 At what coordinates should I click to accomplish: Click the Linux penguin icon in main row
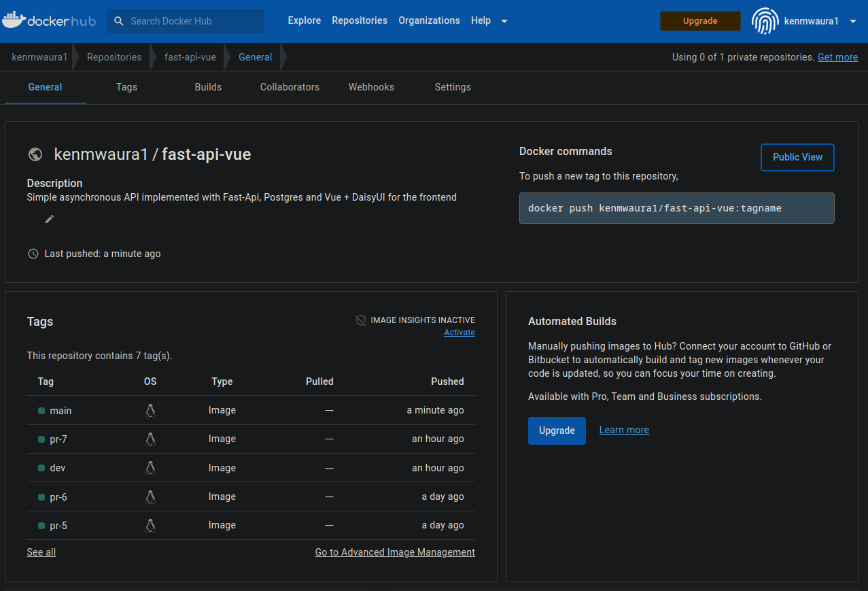(150, 410)
